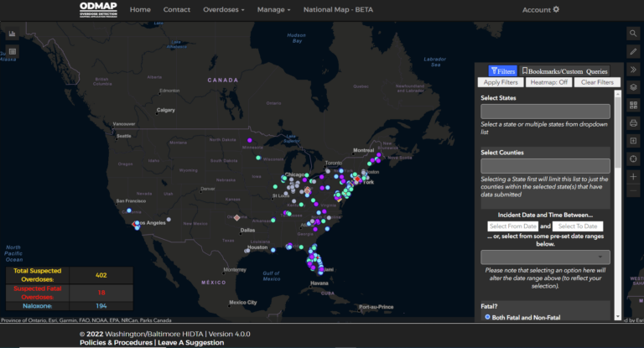Toggle the Heatmap: Off button
This screenshot has width=644, height=348.
(548, 82)
